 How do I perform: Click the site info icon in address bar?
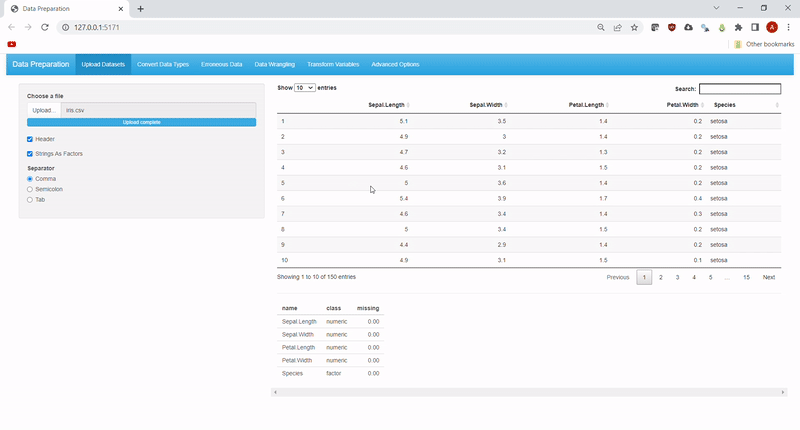[65, 28]
